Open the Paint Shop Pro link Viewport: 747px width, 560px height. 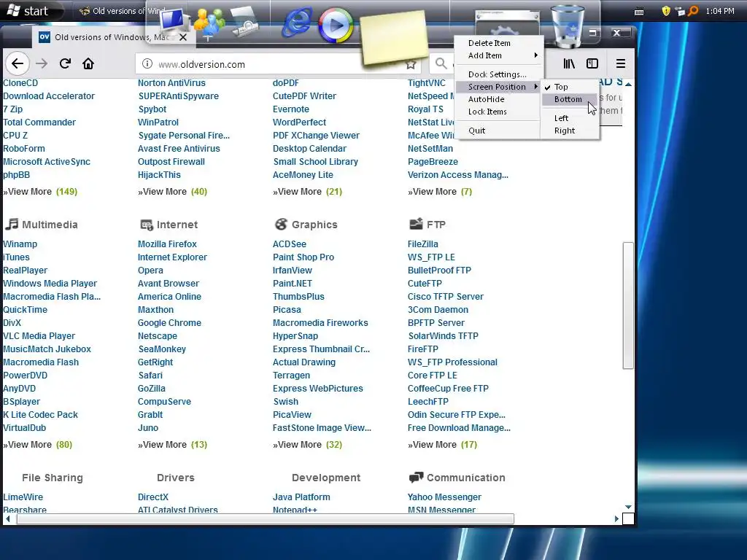(x=303, y=257)
